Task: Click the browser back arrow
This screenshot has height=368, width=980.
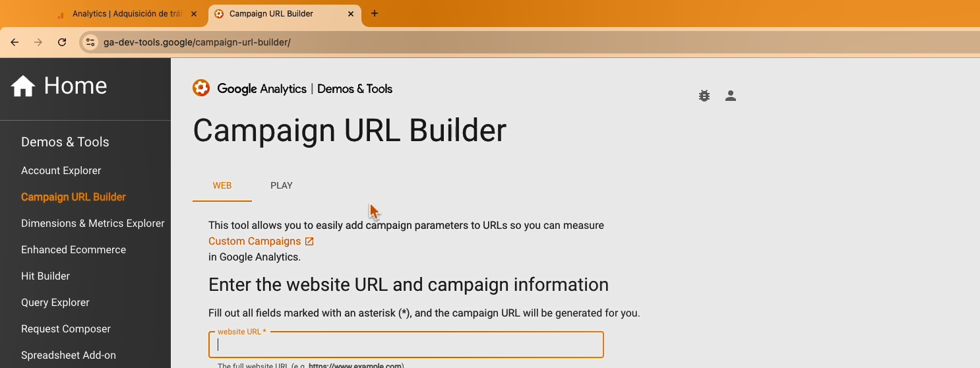Action: pyautogui.click(x=15, y=42)
